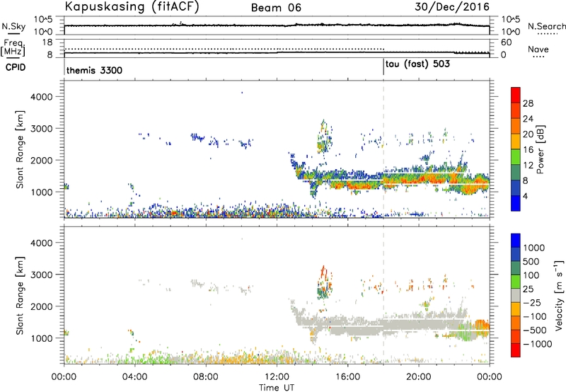Select the "tau (fast) 503" CPID entry

tap(417, 64)
